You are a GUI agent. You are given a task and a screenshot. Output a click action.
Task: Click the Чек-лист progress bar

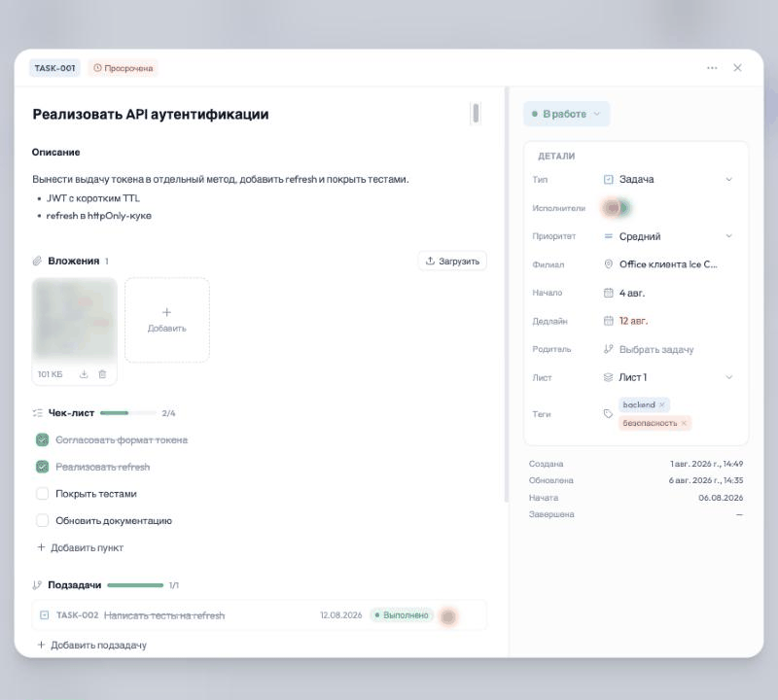[x=128, y=413]
